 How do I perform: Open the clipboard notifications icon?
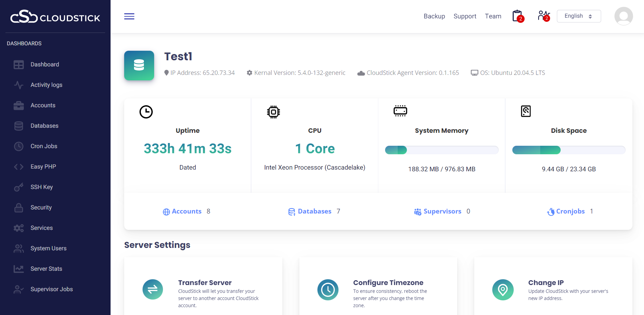[x=517, y=16]
